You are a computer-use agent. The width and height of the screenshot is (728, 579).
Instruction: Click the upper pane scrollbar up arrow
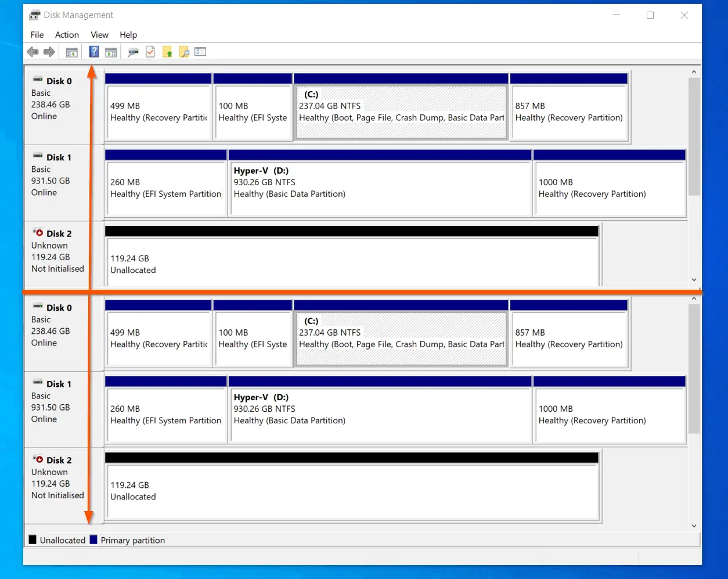tap(694, 72)
